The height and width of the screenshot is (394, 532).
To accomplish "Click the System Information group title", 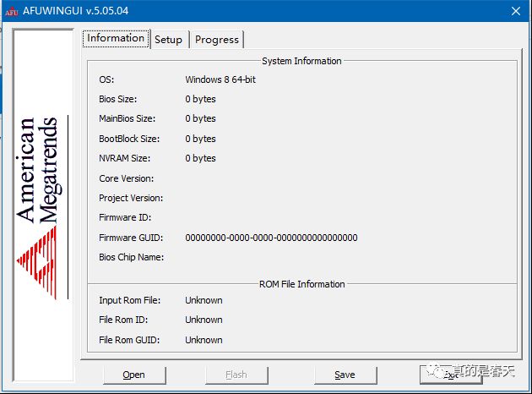I will point(301,61).
